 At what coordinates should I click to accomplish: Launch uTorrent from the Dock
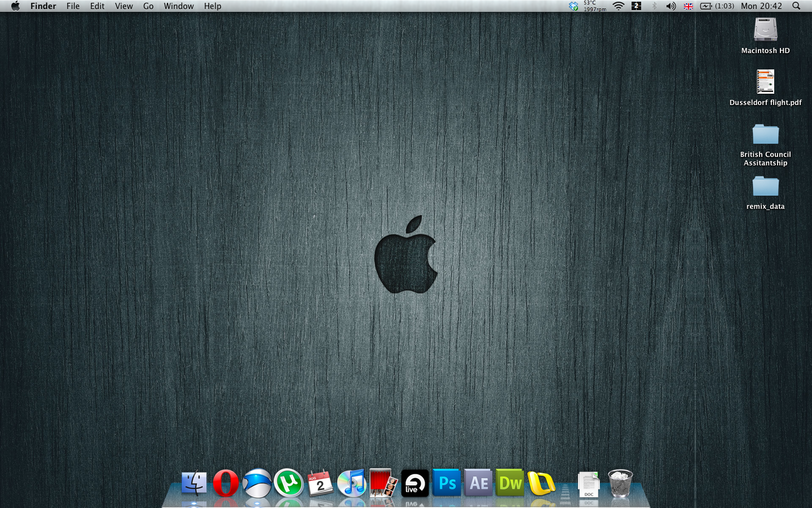(289, 483)
